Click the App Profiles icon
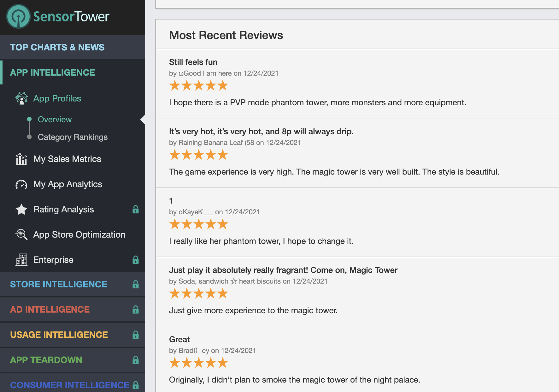 coord(21,98)
